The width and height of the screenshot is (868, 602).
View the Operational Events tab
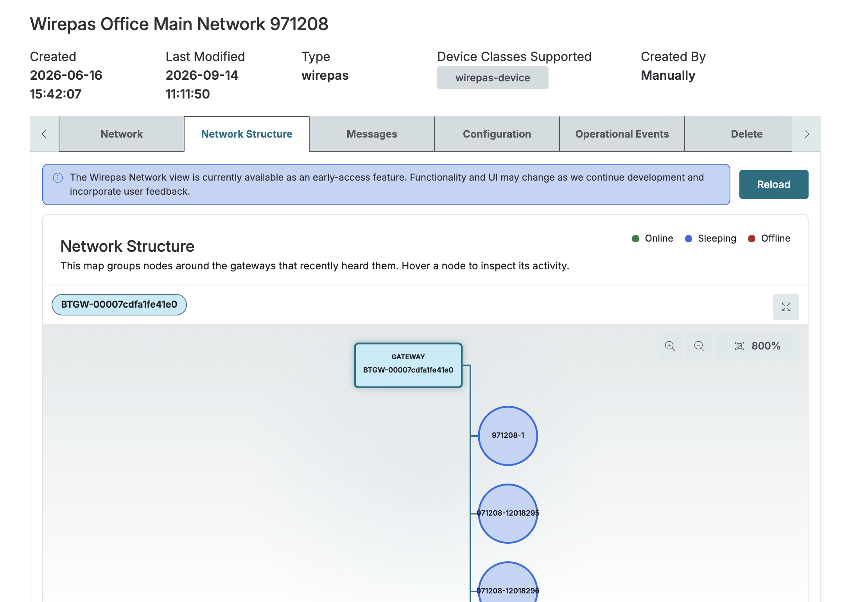coord(622,134)
